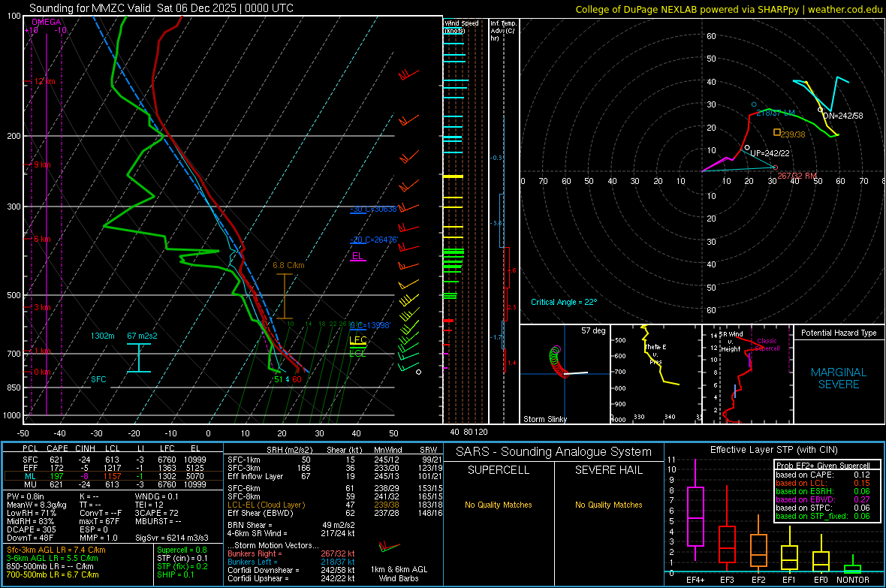
Task: Click the yellow LFC marker on the Skew-T
Action: tap(358, 341)
